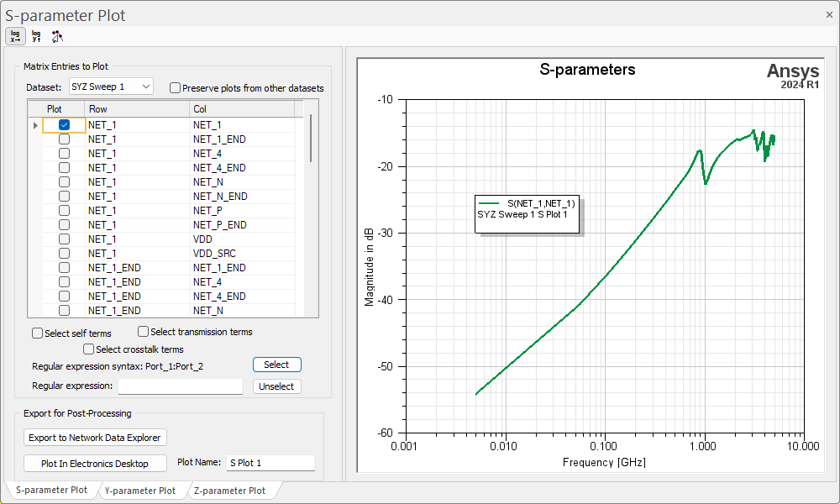This screenshot has height=504, width=840.
Task: Check the NET_1 to NET_4 matrix entry
Action: click(64, 153)
